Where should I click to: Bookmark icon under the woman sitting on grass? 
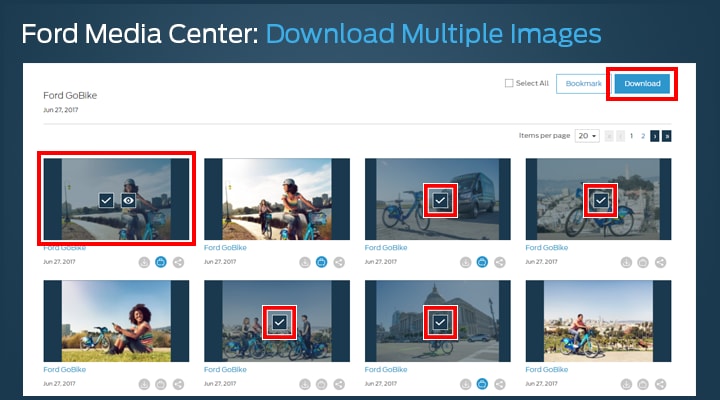tap(161, 384)
